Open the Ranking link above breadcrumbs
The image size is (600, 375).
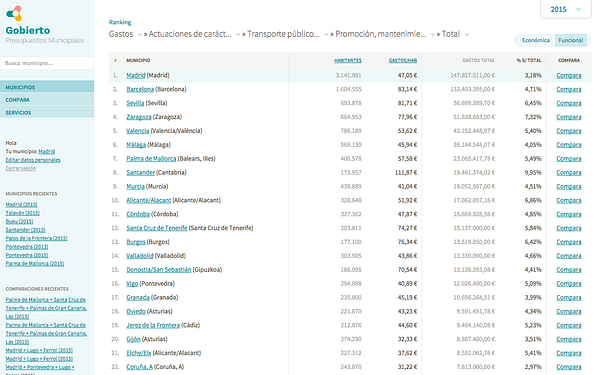coord(120,22)
